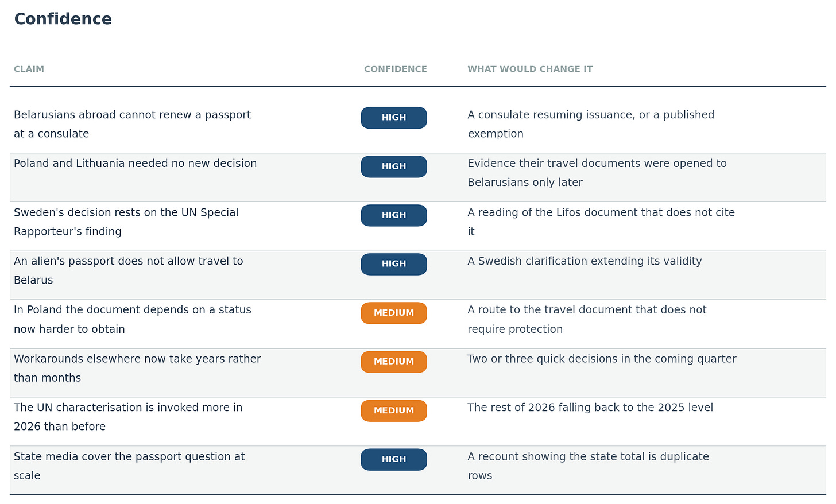This screenshot has height=504, width=836.
Task: Click the HIGH badge for consulate passport renewal
Action: coord(394,118)
